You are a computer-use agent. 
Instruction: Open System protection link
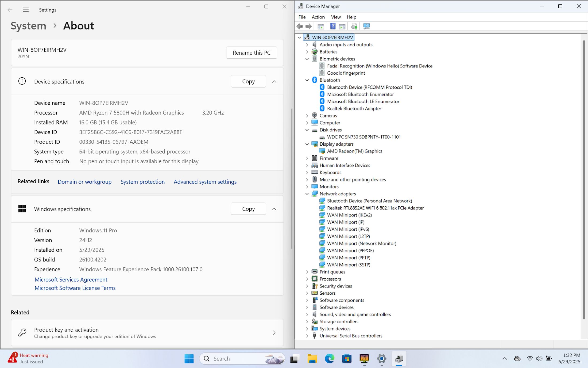pyautogui.click(x=142, y=182)
